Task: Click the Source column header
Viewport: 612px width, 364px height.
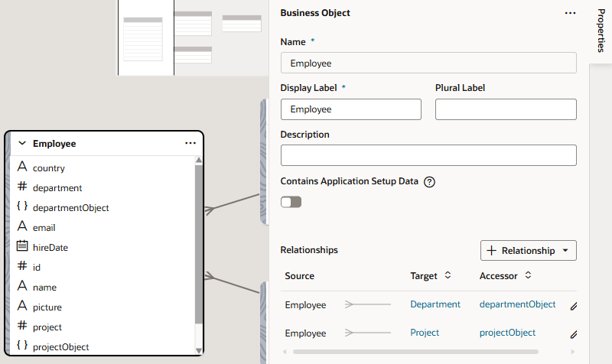Action: click(x=299, y=276)
